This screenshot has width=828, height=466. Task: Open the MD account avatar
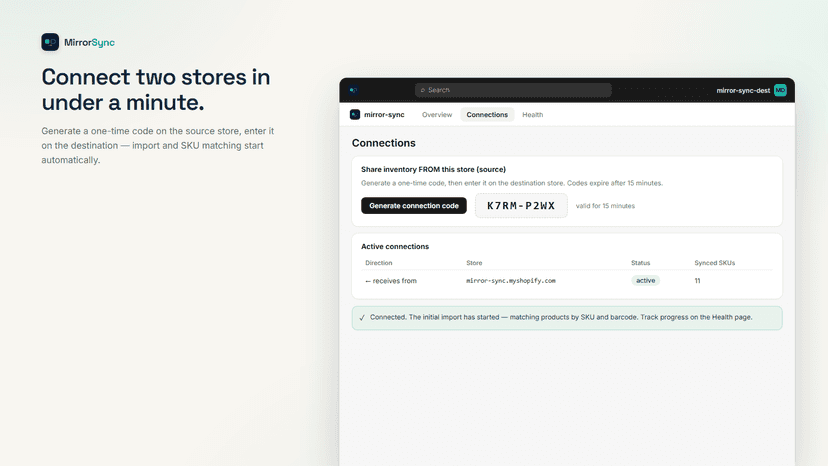[x=780, y=90]
